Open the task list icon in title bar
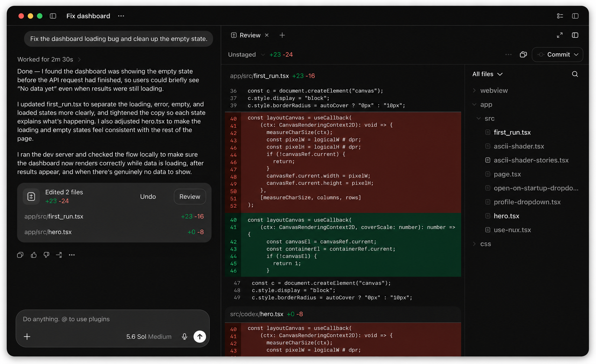Image resolution: width=596 pixels, height=364 pixels. coord(560,16)
